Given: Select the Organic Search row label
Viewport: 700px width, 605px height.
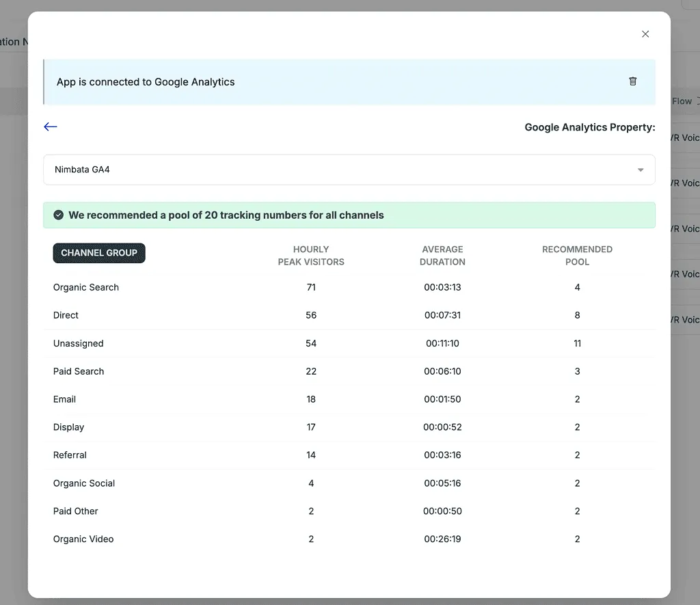Looking at the screenshot, I should (x=86, y=287).
